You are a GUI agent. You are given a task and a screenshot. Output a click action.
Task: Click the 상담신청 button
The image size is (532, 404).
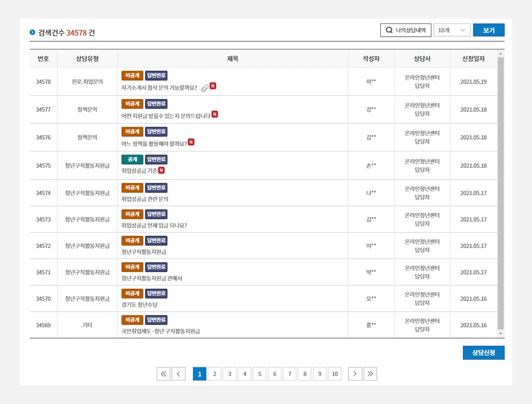coord(483,352)
